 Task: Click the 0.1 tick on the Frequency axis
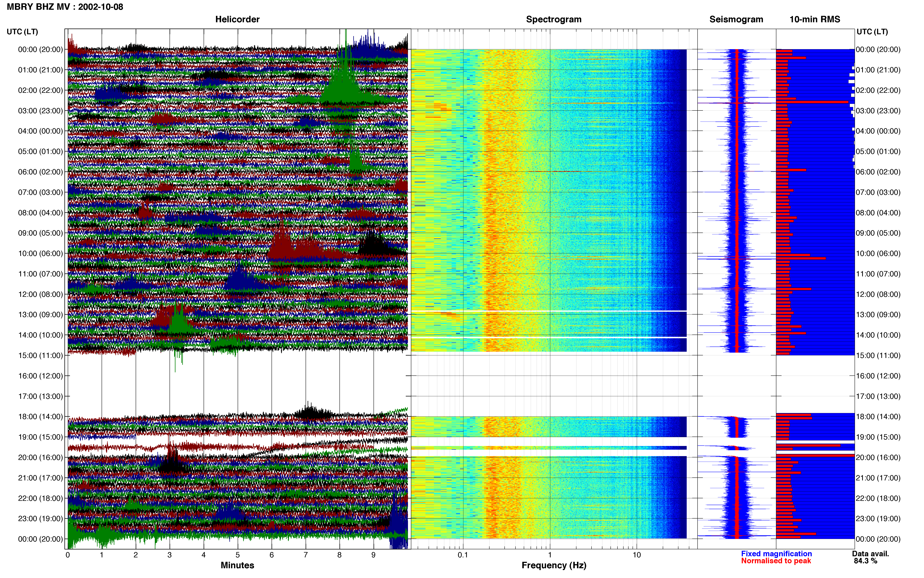[x=463, y=555]
